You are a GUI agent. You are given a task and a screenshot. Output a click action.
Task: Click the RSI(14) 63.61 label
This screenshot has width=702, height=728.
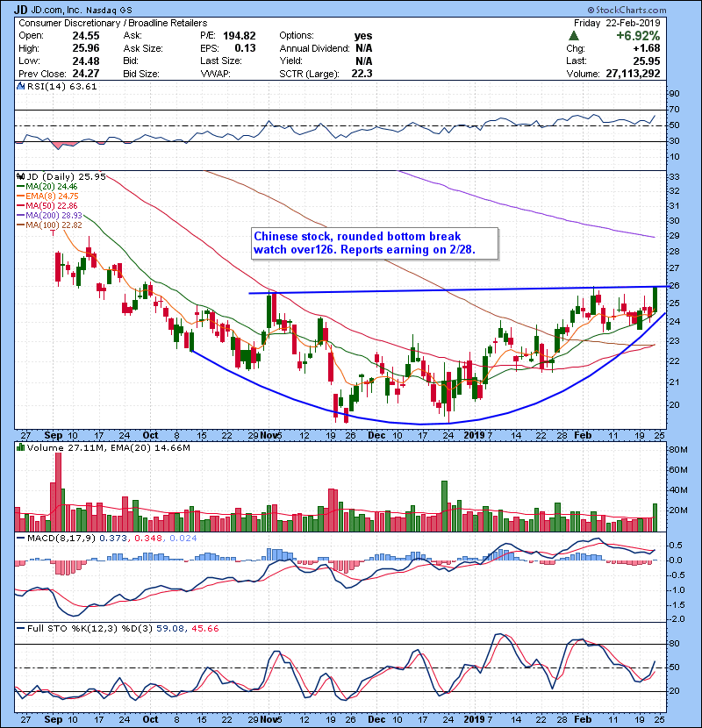click(62, 86)
